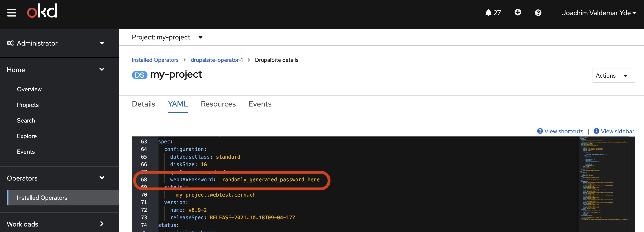Click the View shortcuts icon
Screen dimensions: 644x232
539,132
